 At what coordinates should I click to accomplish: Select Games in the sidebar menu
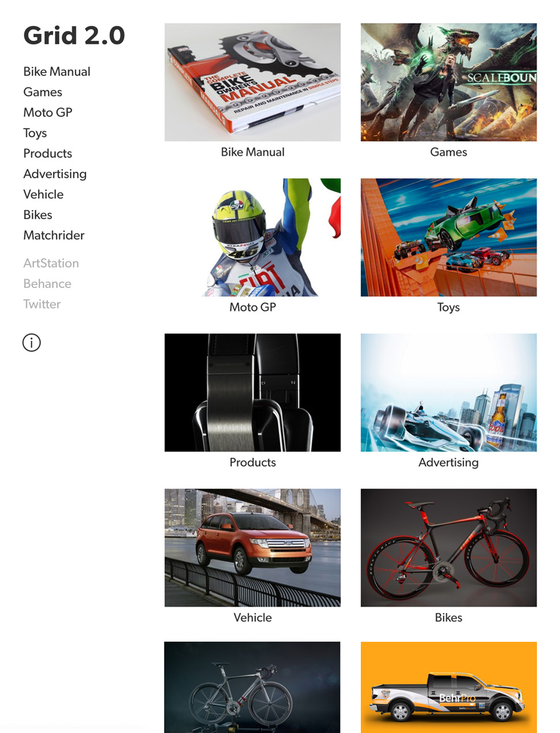[x=43, y=92]
